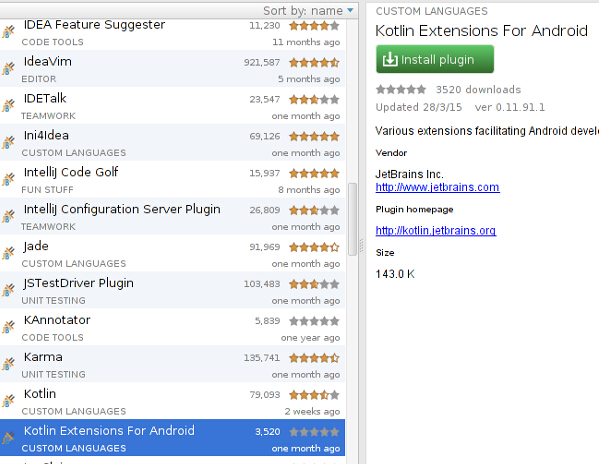Select the Jade plugin name
The width and height of the screenshot is (615, 465).
click(36, 246)
